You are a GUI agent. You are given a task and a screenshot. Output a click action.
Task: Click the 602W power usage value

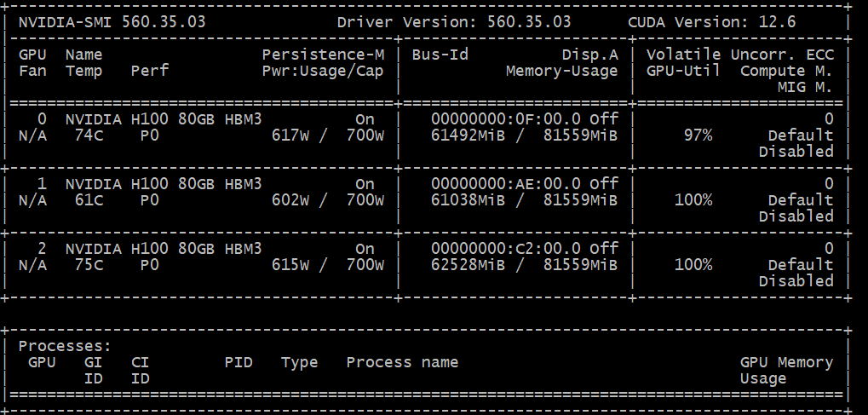(290, 200)
